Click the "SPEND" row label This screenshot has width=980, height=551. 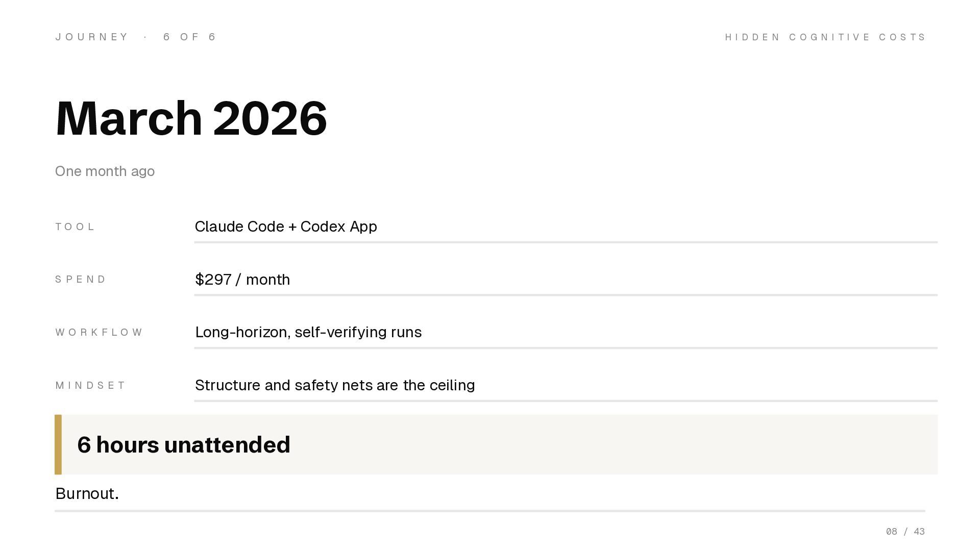pyautogui.click(x=81, y=280)
